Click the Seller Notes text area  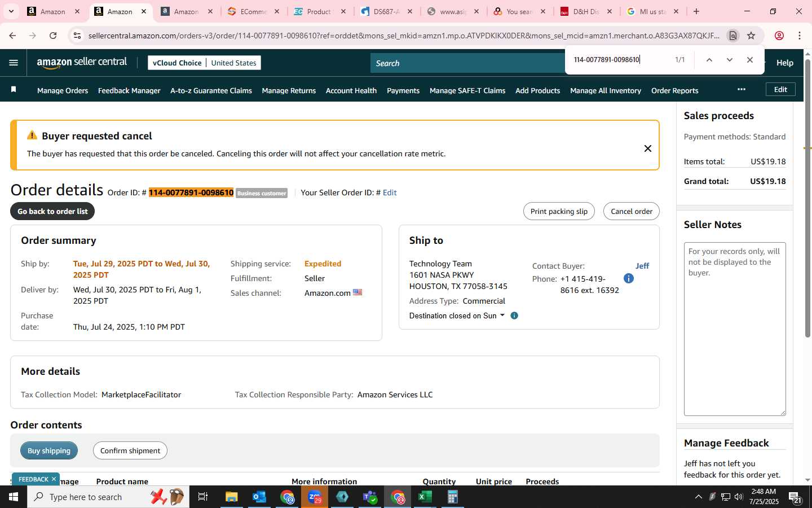735,329
